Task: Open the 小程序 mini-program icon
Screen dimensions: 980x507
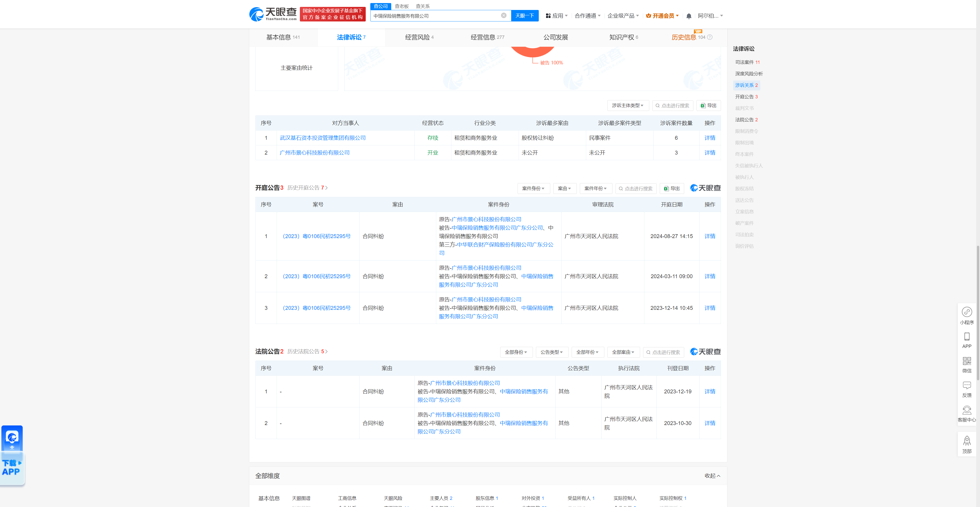Action: 967,315
